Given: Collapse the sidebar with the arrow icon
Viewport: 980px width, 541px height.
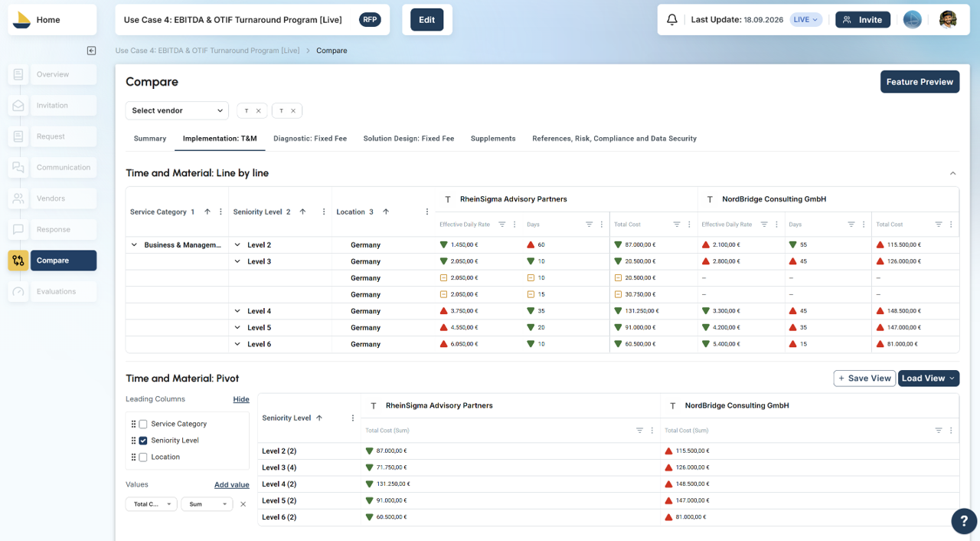Looking at the screenshot, I should point(92,51).
